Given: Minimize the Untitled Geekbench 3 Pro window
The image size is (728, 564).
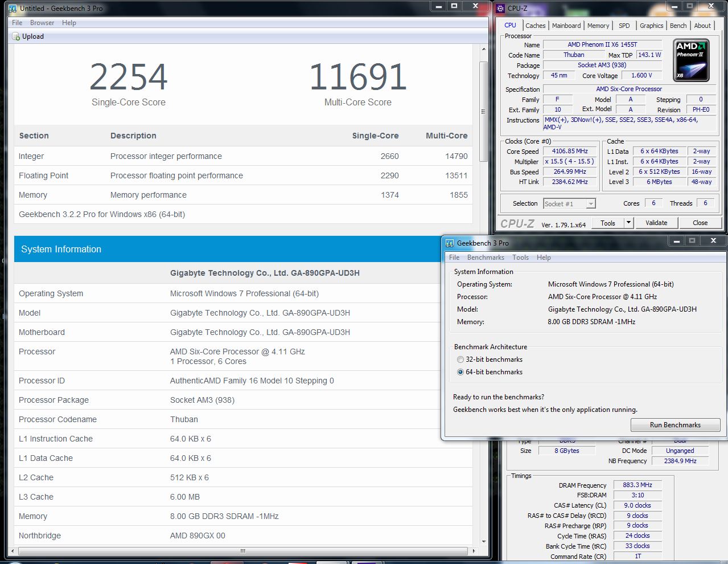Looking at the screenshot, I should tap(438, 6).
